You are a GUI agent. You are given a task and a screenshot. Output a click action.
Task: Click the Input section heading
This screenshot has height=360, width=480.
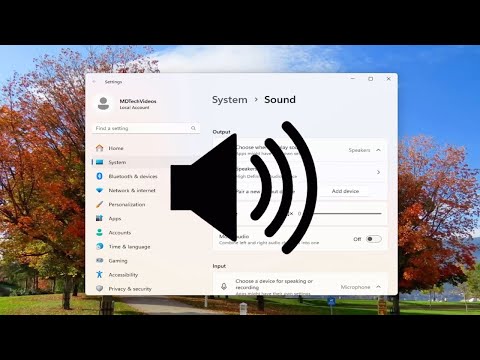click(x=219, y=266)
